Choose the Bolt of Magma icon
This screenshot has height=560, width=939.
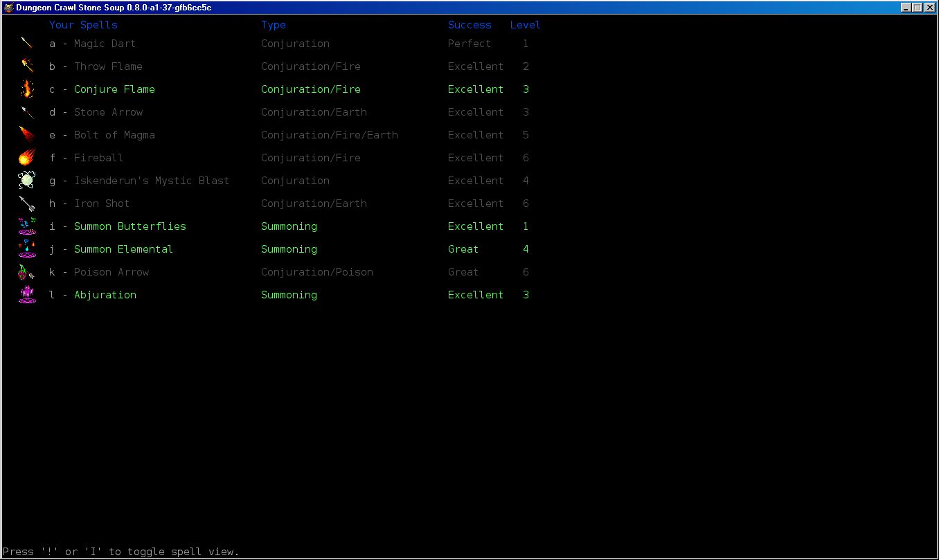[x=27, y=134]
